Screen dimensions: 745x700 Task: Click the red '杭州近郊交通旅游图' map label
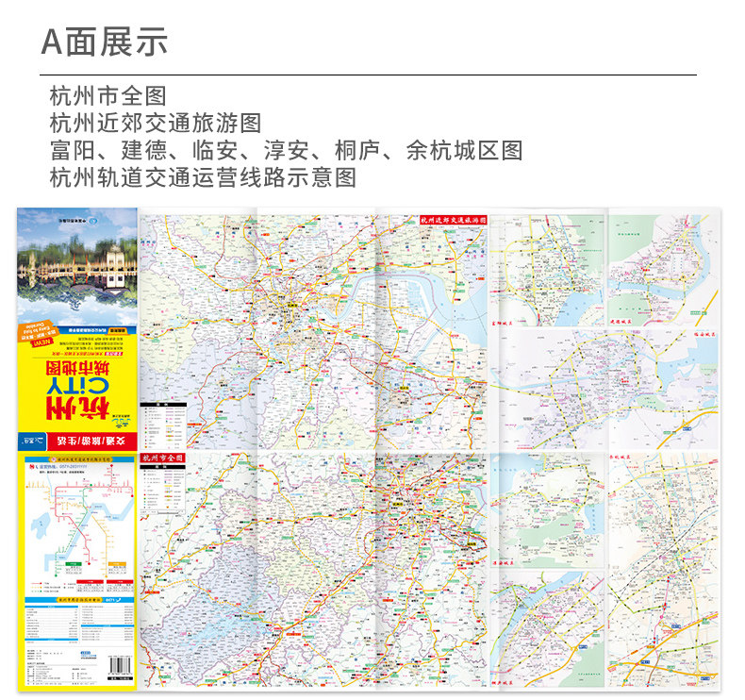(454, 220)
